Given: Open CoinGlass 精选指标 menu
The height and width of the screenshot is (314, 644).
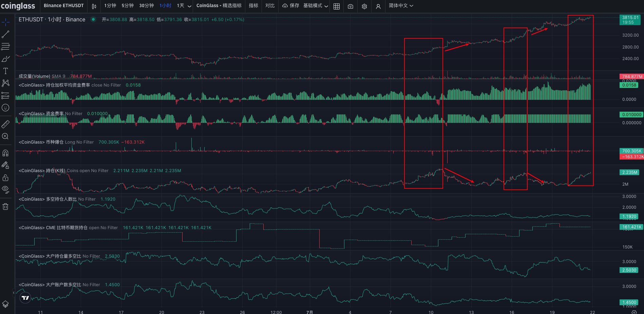Looking at the screenshot, I should point(219,6).
